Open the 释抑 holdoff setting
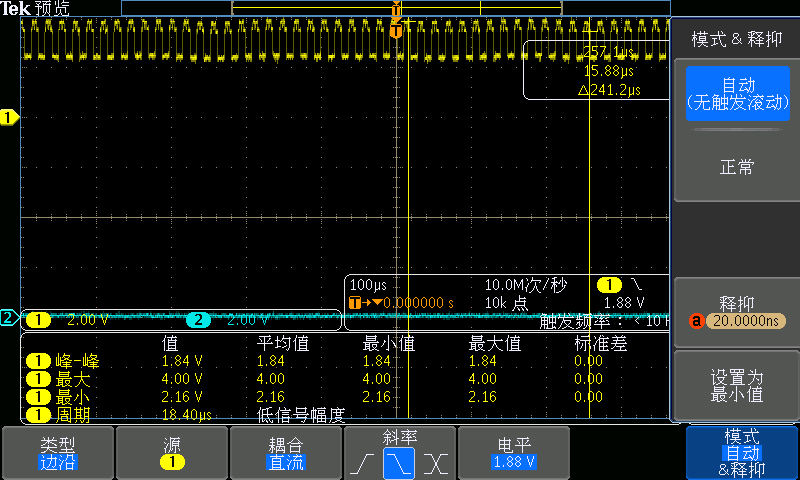This screenshot has height=480, width=800. pos(737,312)
